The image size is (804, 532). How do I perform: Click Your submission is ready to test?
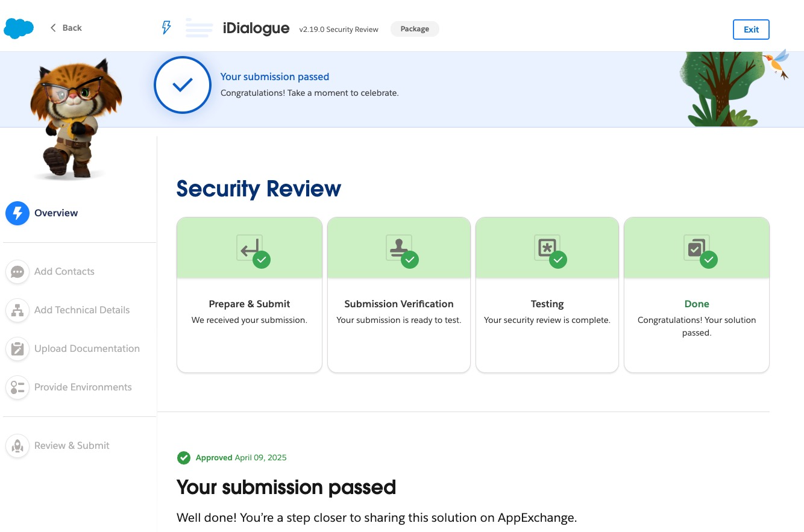click(x=399, y=320)
